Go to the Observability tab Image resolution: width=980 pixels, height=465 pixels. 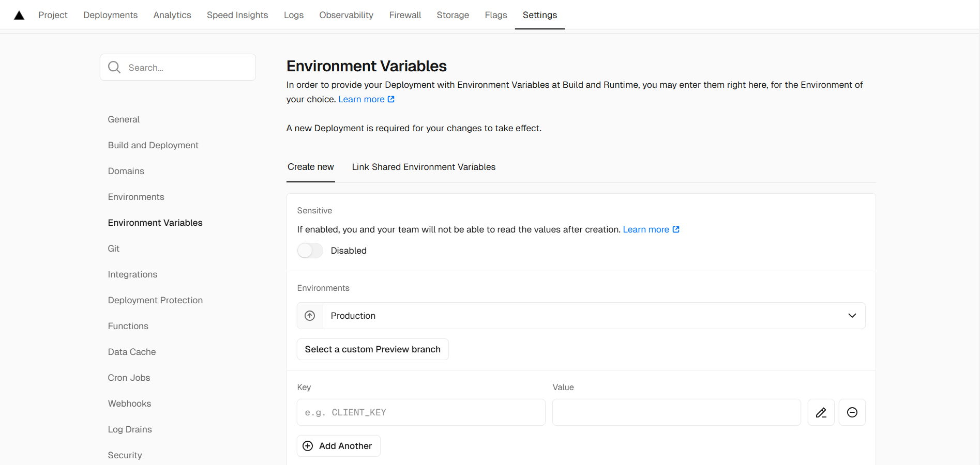(x=346, y=15)
